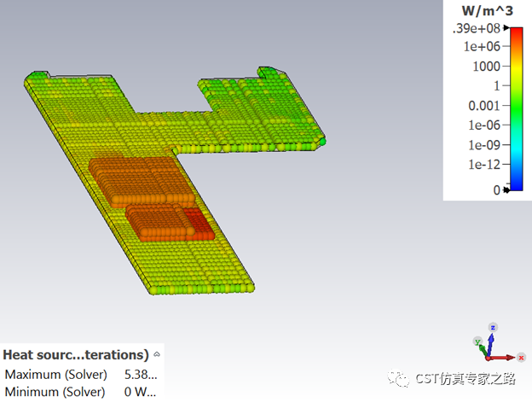Select the Maximum (Solver) label
The height and width of the screenshot is (402, 532).
click(x=56, y=375)
